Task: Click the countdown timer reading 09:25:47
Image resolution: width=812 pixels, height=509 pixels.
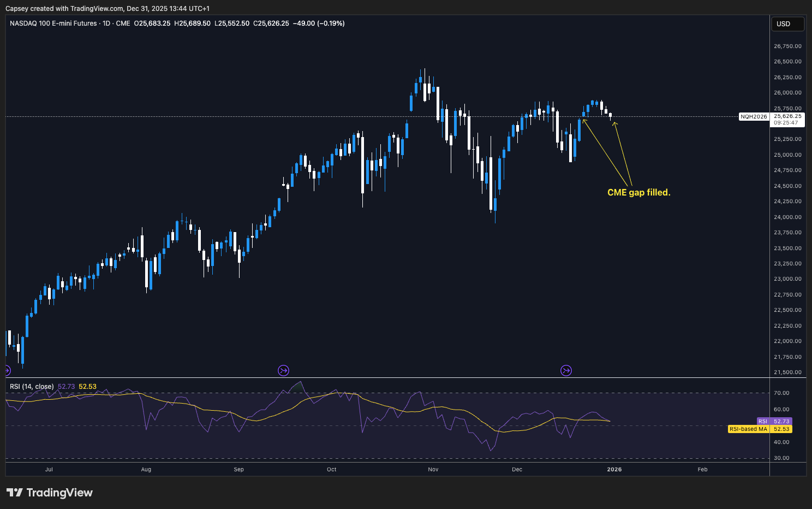Action: pyautogui.click(x=786, y=123)
